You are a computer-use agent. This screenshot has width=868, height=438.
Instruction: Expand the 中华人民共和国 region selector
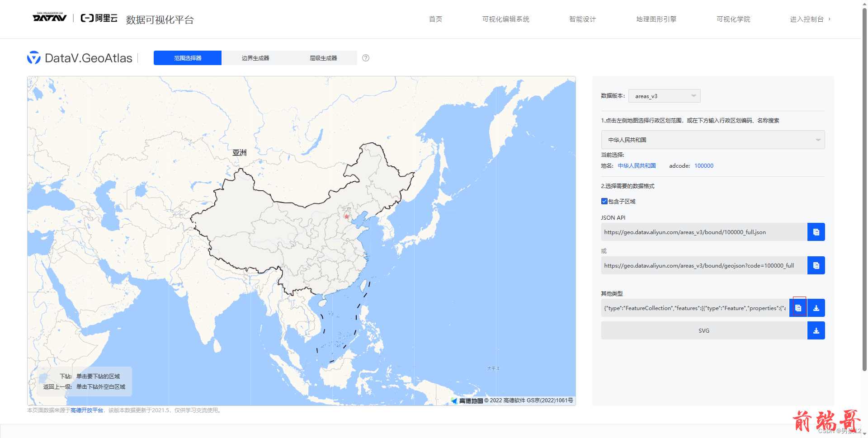coord(713,140)
